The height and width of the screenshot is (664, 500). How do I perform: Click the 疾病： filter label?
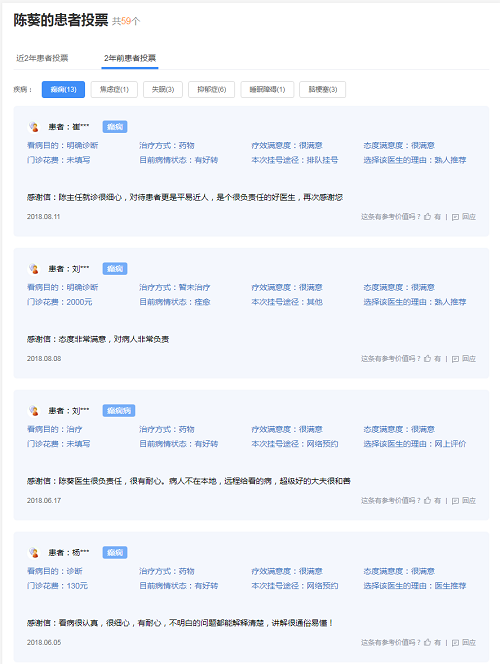coord(23,89)
